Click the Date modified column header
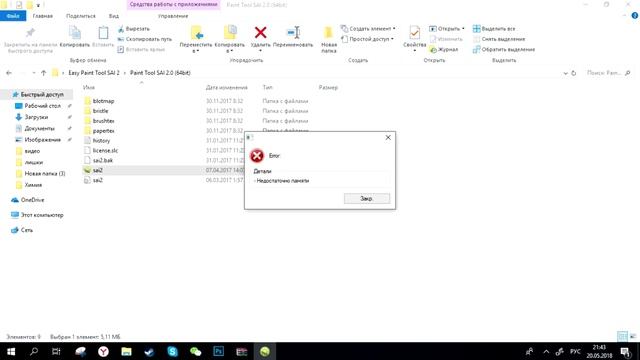 point(227,87)
